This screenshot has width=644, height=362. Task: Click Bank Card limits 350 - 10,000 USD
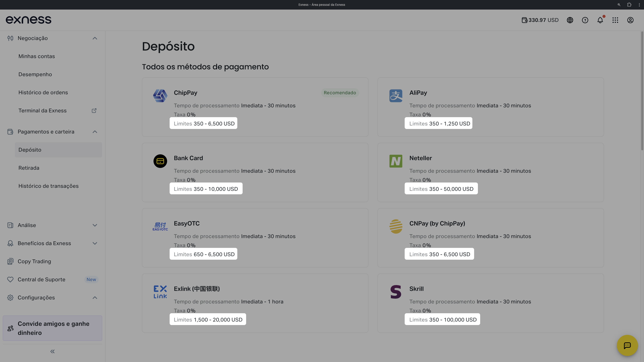tap(206, 189)
